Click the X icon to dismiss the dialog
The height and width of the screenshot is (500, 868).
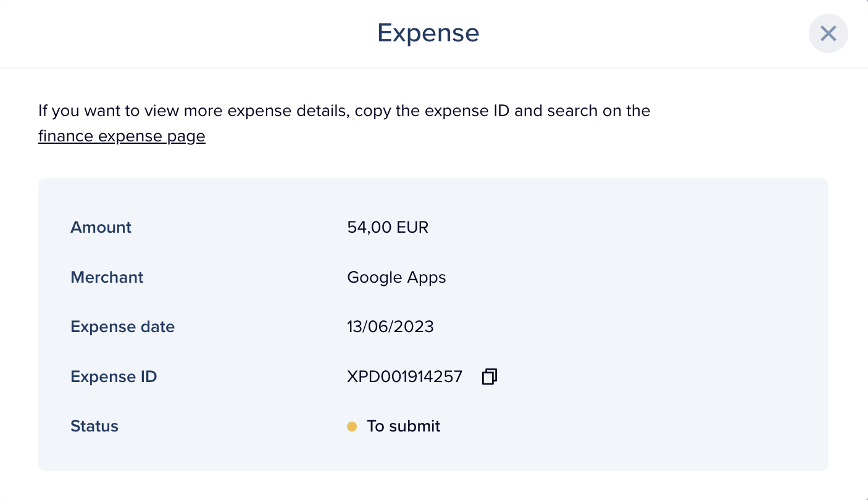828,33
